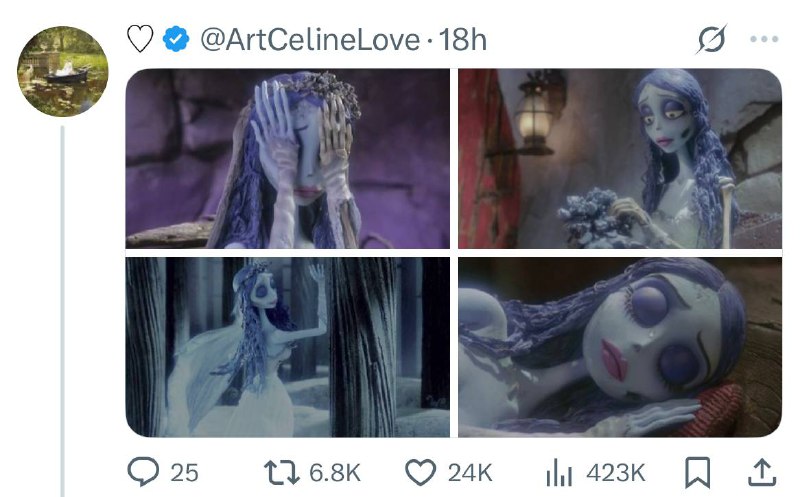Open the profile avatar picture
The image size is (800, 497).
coord(63,72)
